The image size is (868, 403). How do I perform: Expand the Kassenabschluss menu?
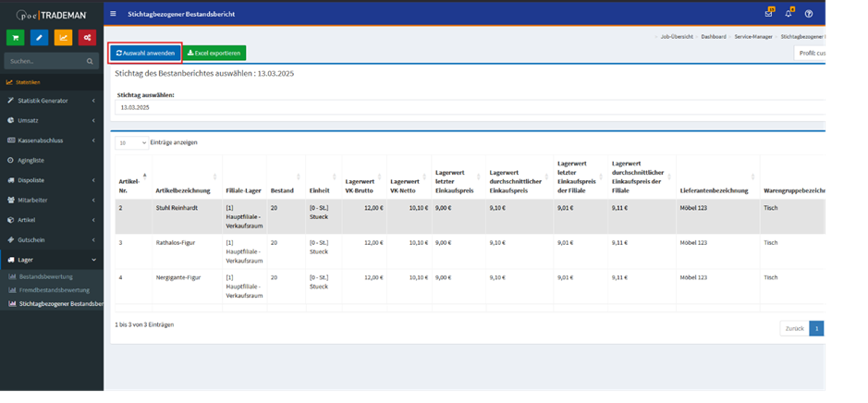(52, 140)
